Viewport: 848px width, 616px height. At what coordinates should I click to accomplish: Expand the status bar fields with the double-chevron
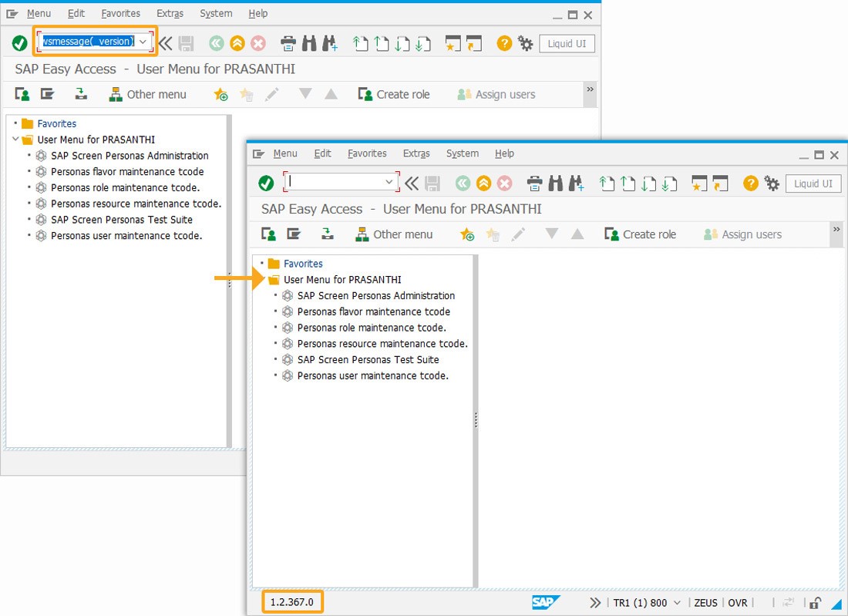tap(595, 602)
